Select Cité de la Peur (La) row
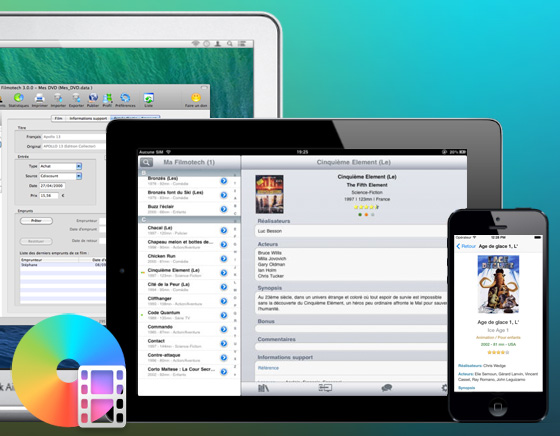Screen dimensions: 560x436 189,287
